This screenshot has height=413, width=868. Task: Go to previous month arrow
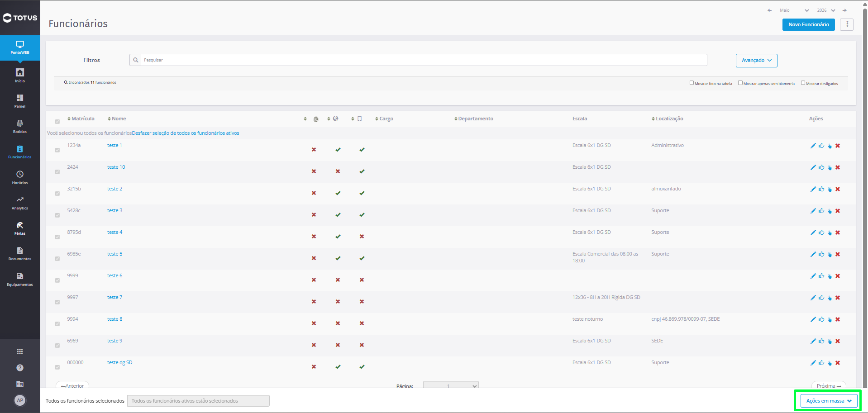click(769, 10)
